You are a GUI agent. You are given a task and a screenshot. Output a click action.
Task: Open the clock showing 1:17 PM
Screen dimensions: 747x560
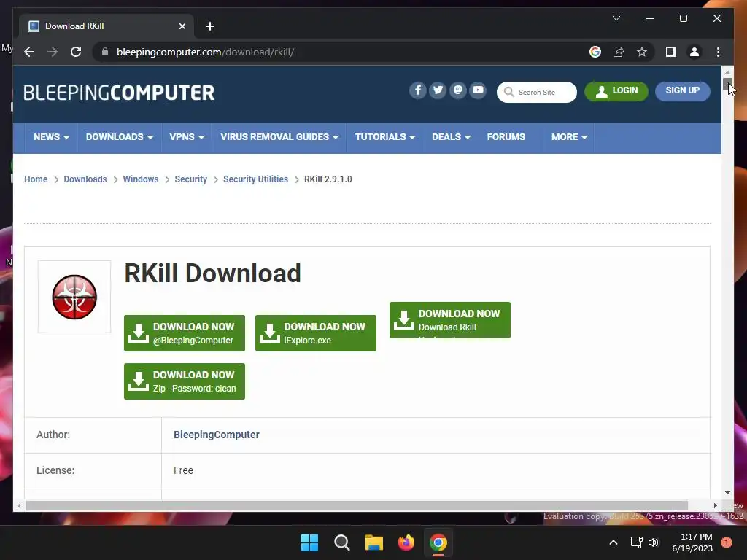692,542
